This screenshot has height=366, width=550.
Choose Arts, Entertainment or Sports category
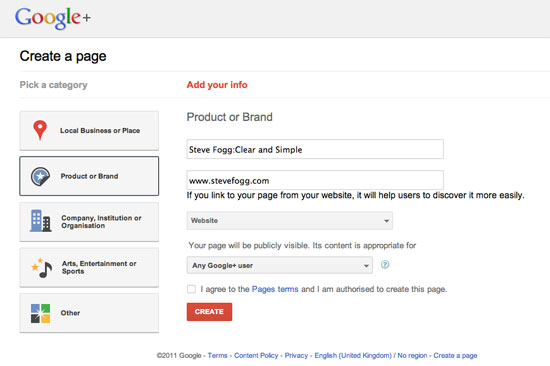point(89,267)
